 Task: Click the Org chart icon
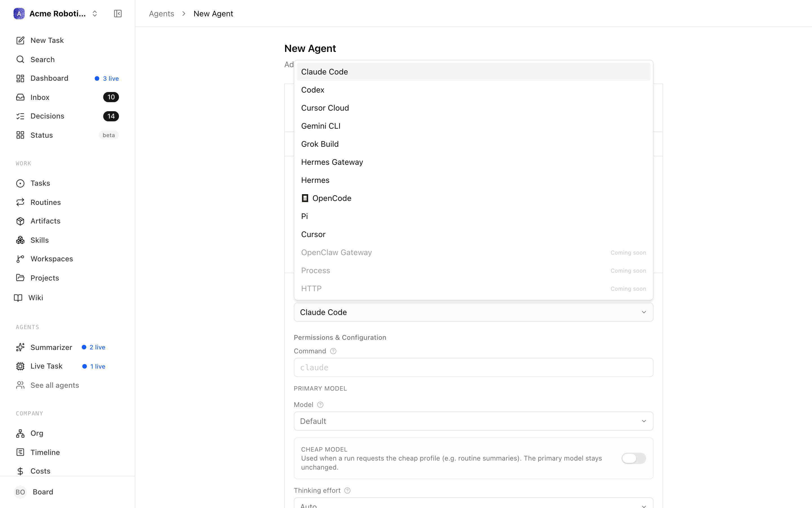click(20, 433)
